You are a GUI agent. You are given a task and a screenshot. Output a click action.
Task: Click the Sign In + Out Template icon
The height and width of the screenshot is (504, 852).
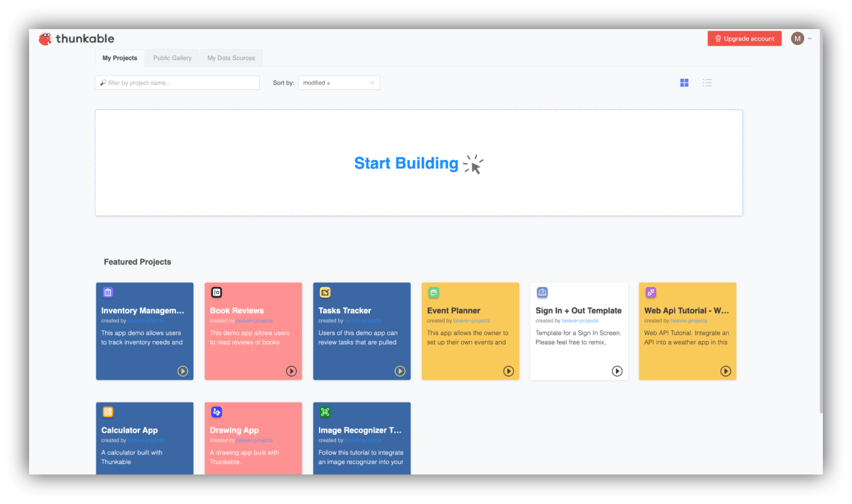(542, 292)
